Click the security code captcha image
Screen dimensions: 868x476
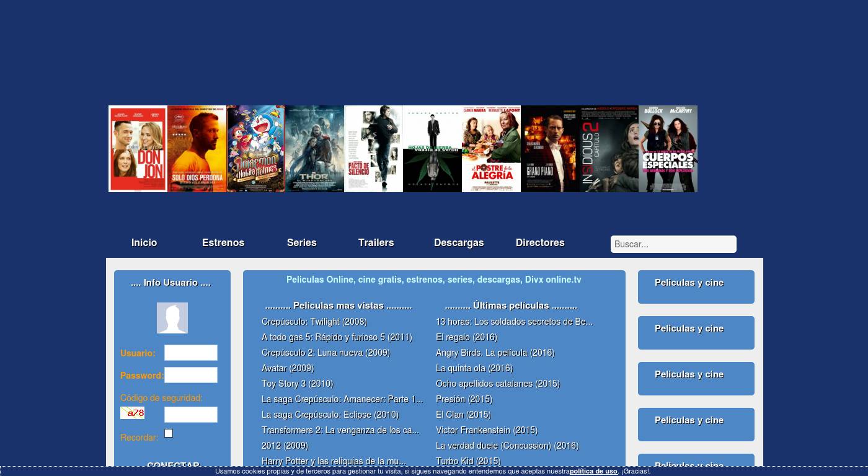[132, 413]
